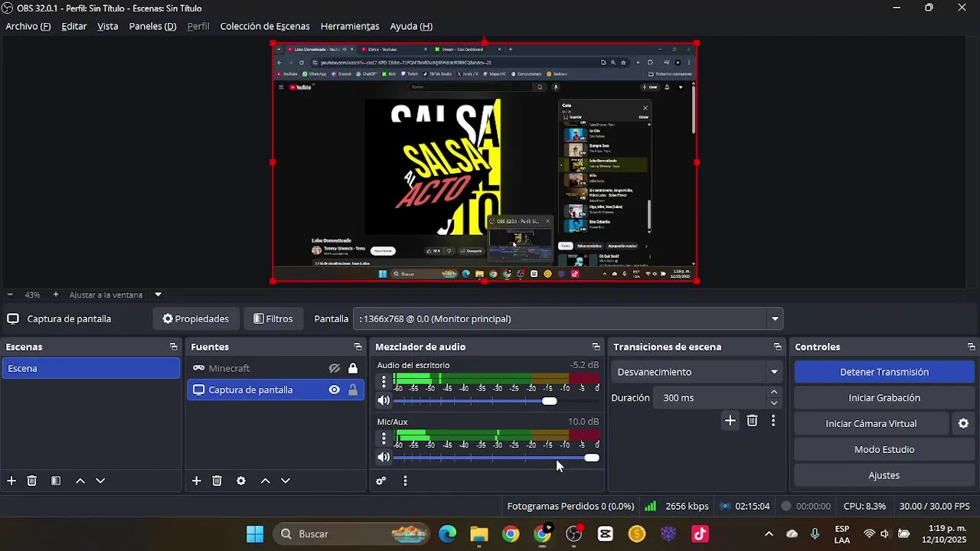980x551 pixels.
Task: Show hidden system tray icons chevron
Action: [769, 534]
